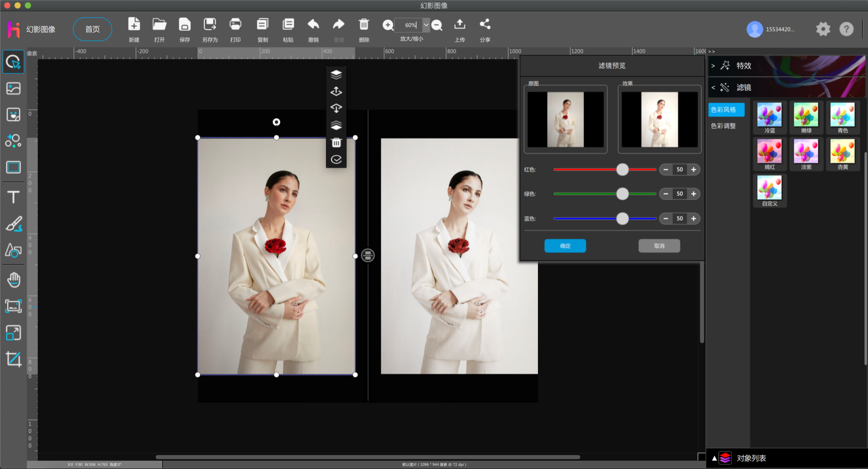This screenshot has height=469, width=868.
Task: Redo with the forward arrow icon
Action: (x=339, y=24)
